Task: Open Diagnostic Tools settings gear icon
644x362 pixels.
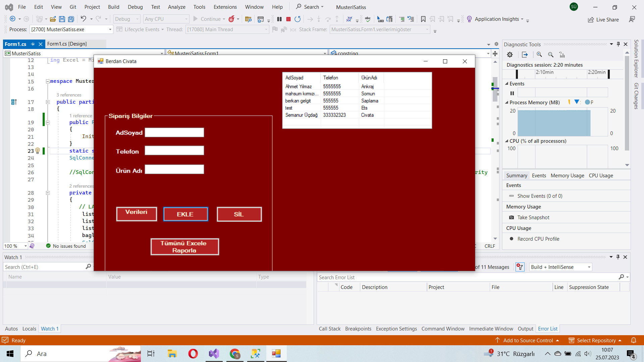Action: (510, 55)
